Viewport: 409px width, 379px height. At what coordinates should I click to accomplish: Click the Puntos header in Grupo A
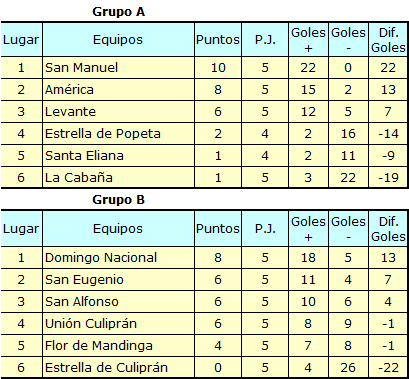coord(218,40)
